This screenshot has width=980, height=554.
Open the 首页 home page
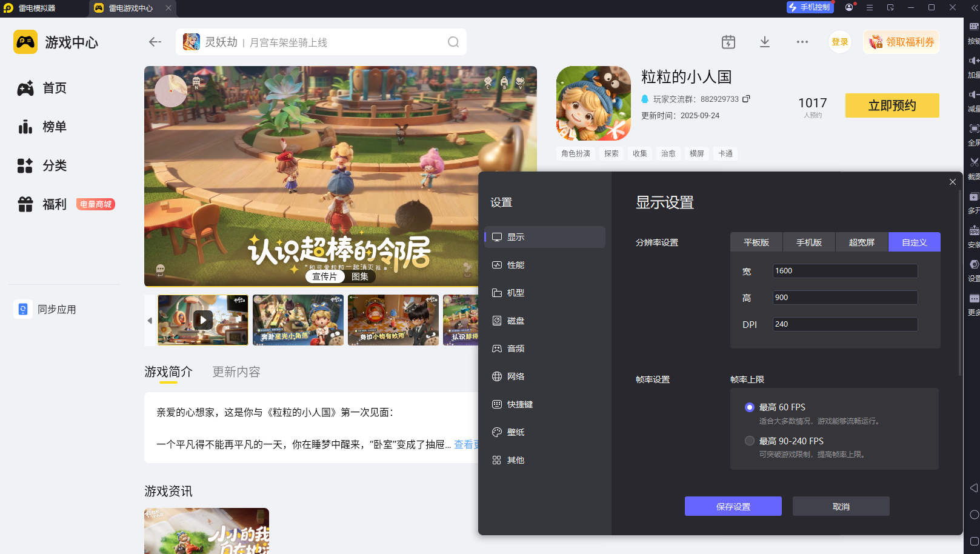click(54, 88)
